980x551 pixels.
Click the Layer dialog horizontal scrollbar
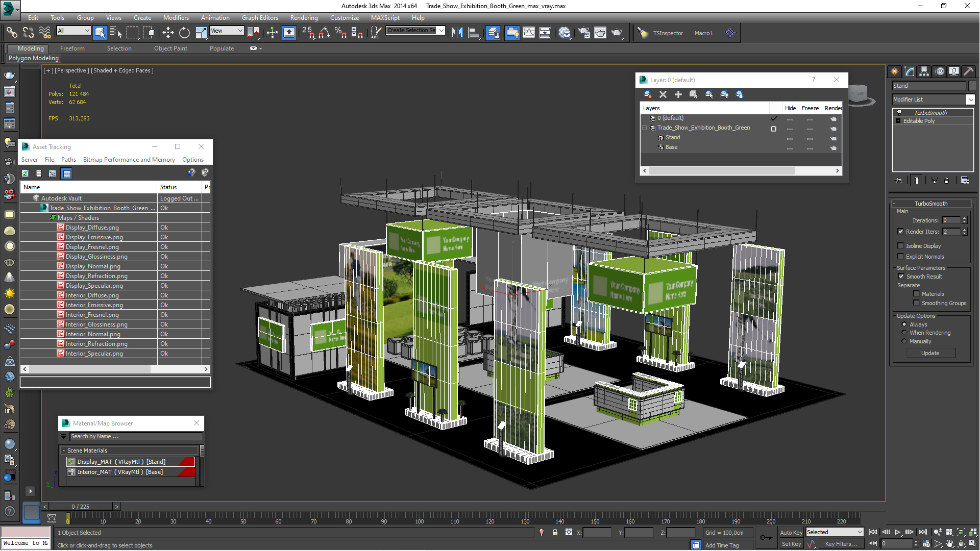[x=722, y=170]
